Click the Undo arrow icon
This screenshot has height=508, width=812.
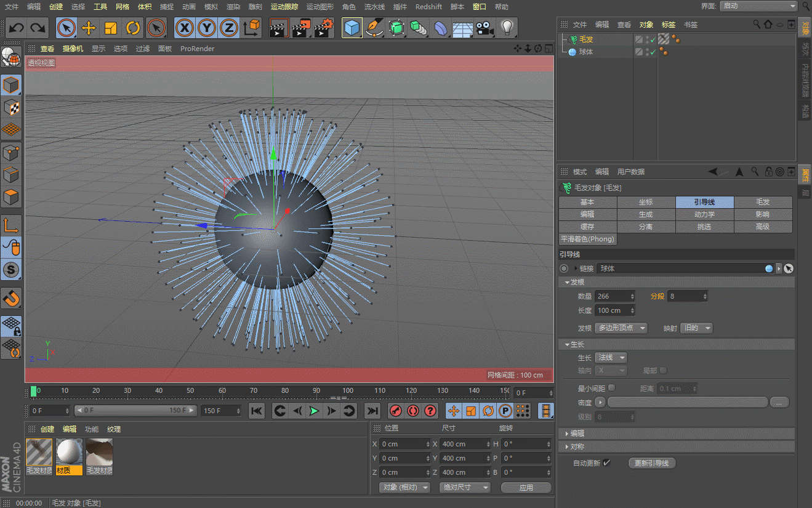[x=17, y=28]
